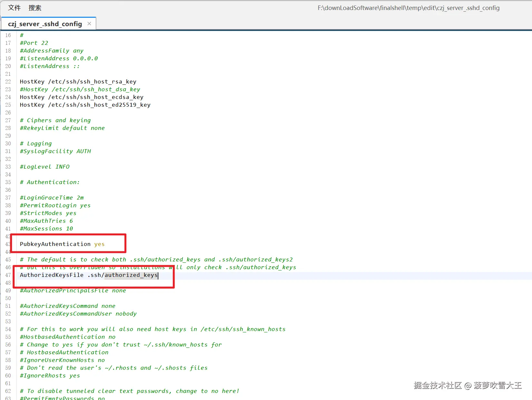The image size is (532, 400).
Task: Click the 'AuthorizedKeysFile .ssh/authorized_keys' line
Action: [89, 275]
